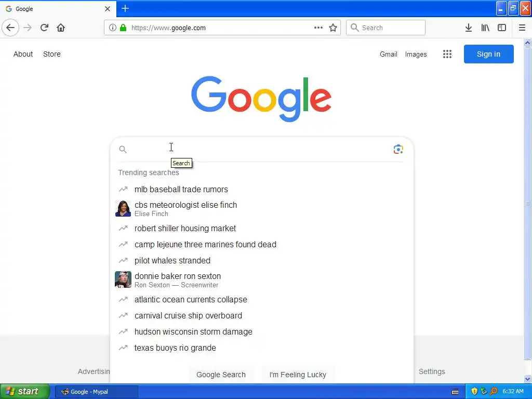This screenshot has width=532, height=399.
Task: Open the Store link
Action: (52, 54)
